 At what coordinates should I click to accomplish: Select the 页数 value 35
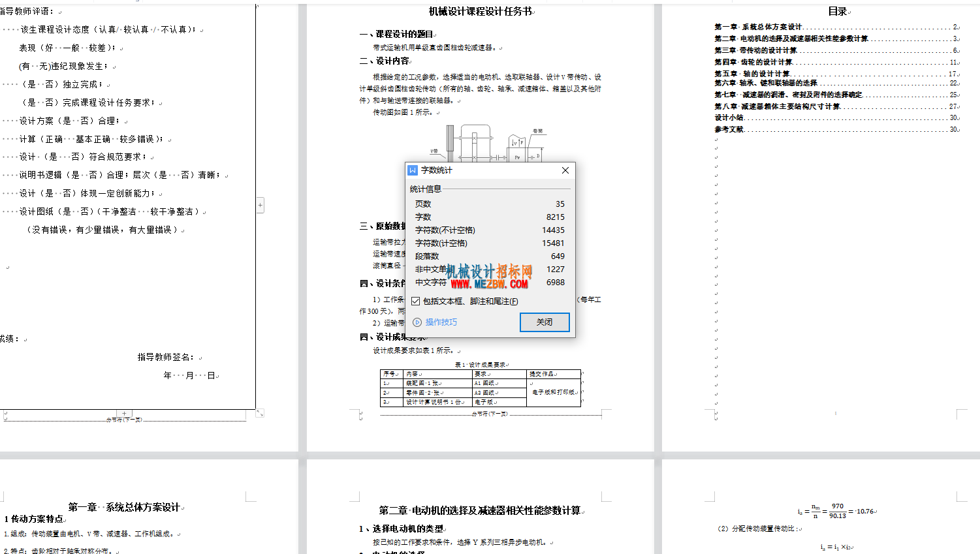point(560,204)
